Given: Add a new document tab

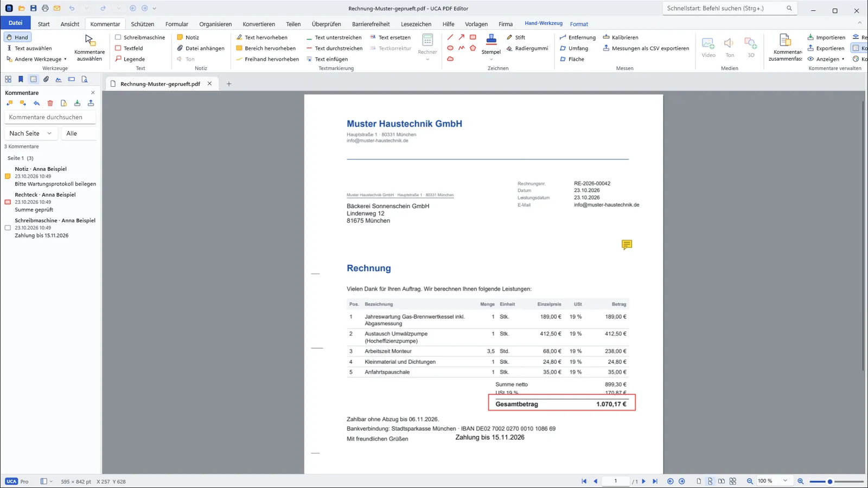Looking at the screenshot, I should (229, 84).
